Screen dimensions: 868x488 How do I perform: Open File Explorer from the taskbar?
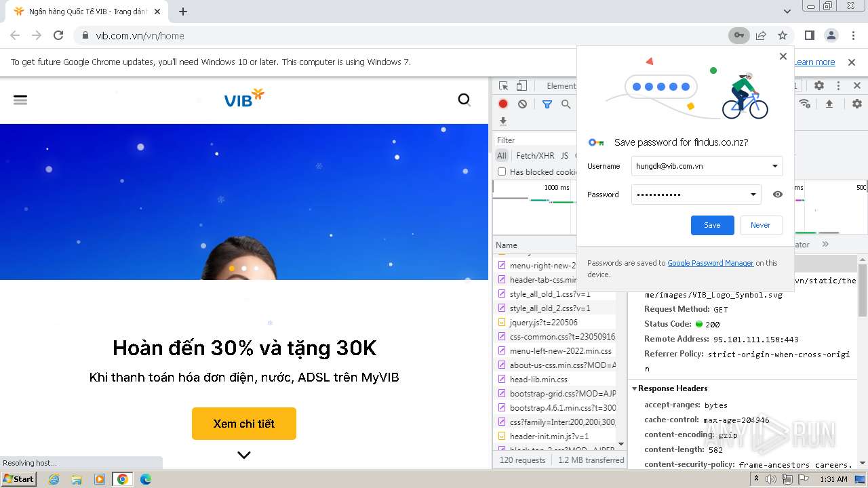pyautogui.click(x=77, y=479)
